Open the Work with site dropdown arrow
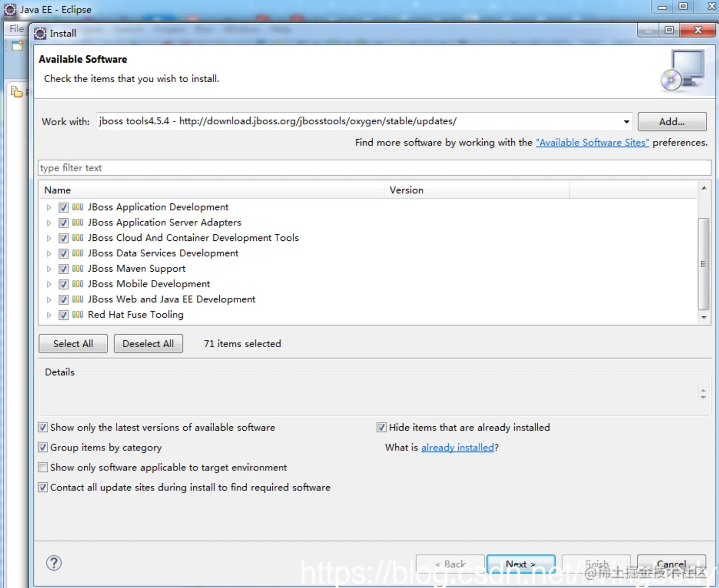The width and height of the screenshot is (719, 588). point(627,122)
